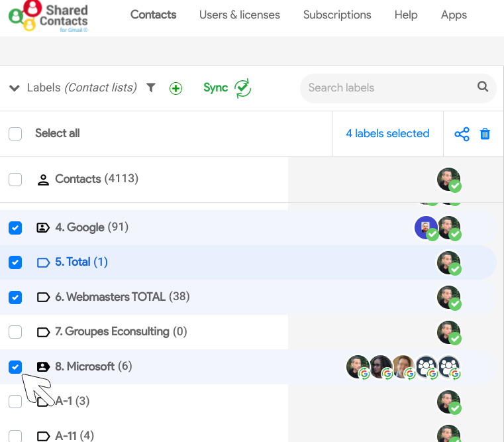Click the last group avatar in 8. Microsoft row
This screenshot has height=442, width=504.
coord(449,367)
